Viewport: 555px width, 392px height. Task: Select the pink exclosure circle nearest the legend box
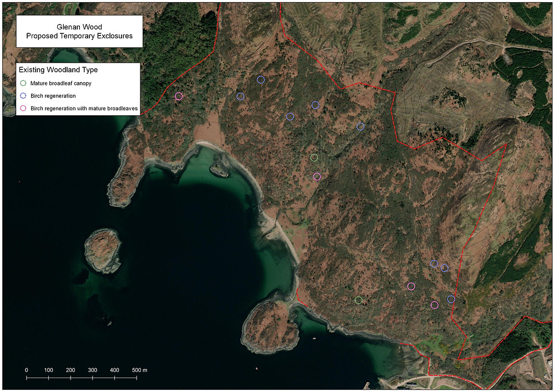click(x=179, y=96)
